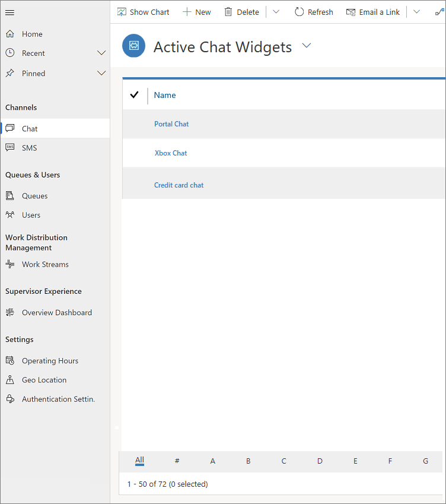The height and width of the screenshot is (504, 446).
Task: Go to Overview Dashboard
Action: click(56, 313)
